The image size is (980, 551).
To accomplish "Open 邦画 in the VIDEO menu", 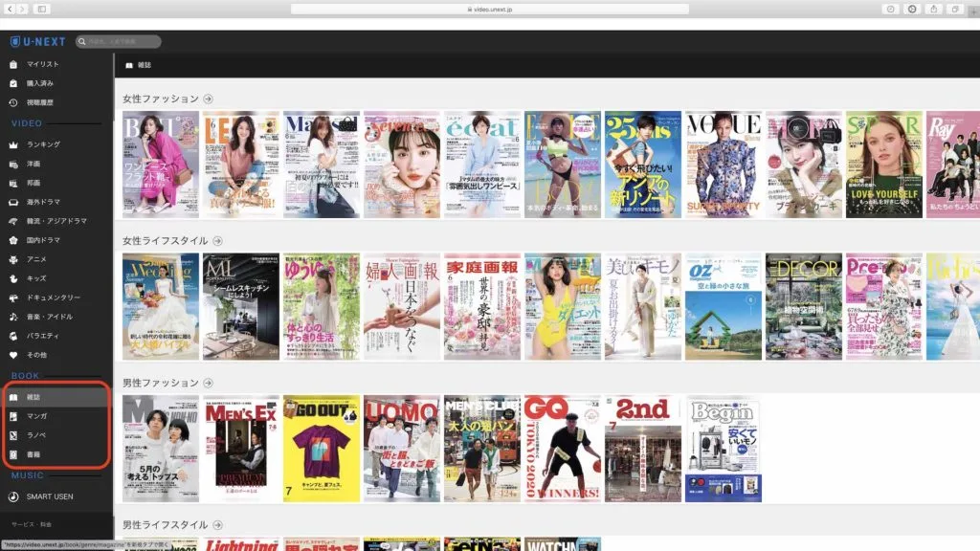I will 33,183.
